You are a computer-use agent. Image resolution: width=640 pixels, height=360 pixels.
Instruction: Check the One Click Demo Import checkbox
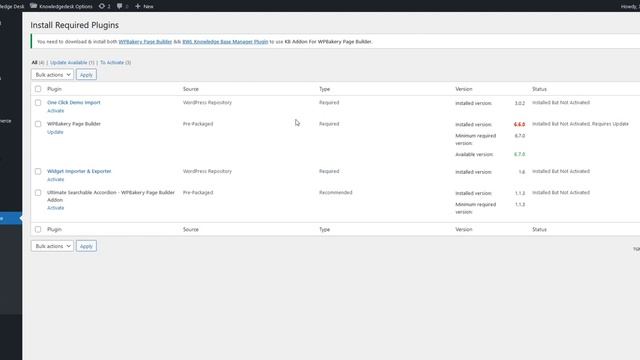click(x=38, y=102)
